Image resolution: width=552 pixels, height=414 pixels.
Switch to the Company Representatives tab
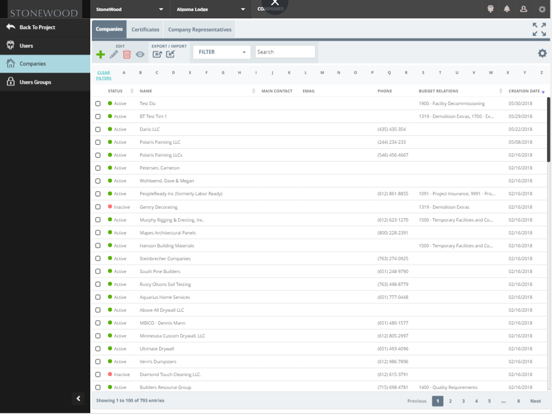(x=200, y=30)
